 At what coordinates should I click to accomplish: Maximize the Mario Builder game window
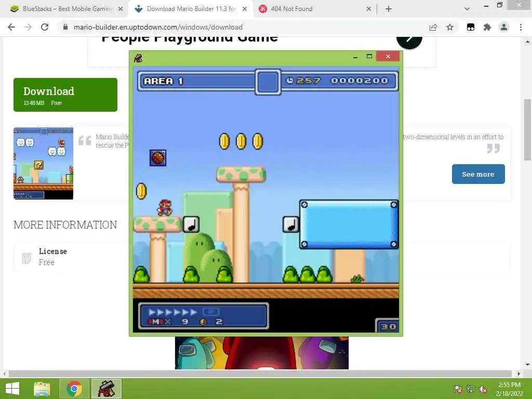(x=369, y=56)
